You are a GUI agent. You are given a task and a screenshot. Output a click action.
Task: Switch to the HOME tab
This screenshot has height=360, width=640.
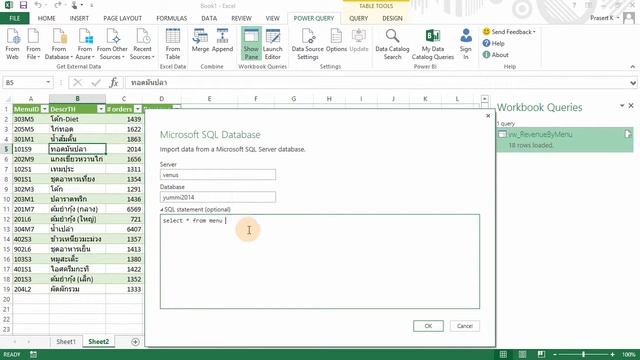click(x=47, y=18)
